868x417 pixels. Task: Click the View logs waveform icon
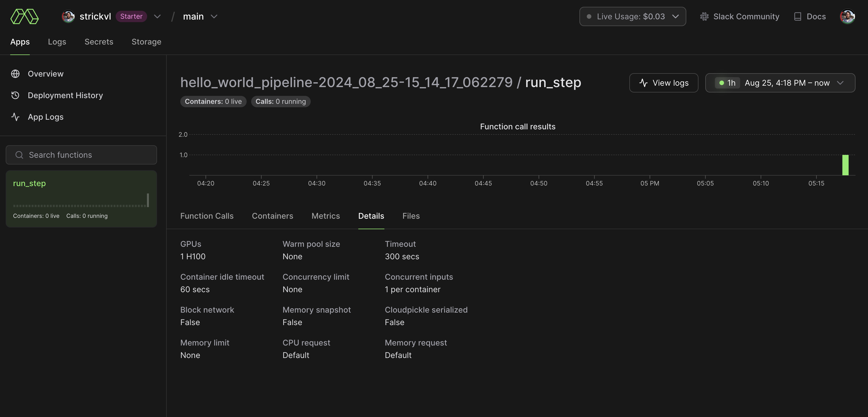643,83
